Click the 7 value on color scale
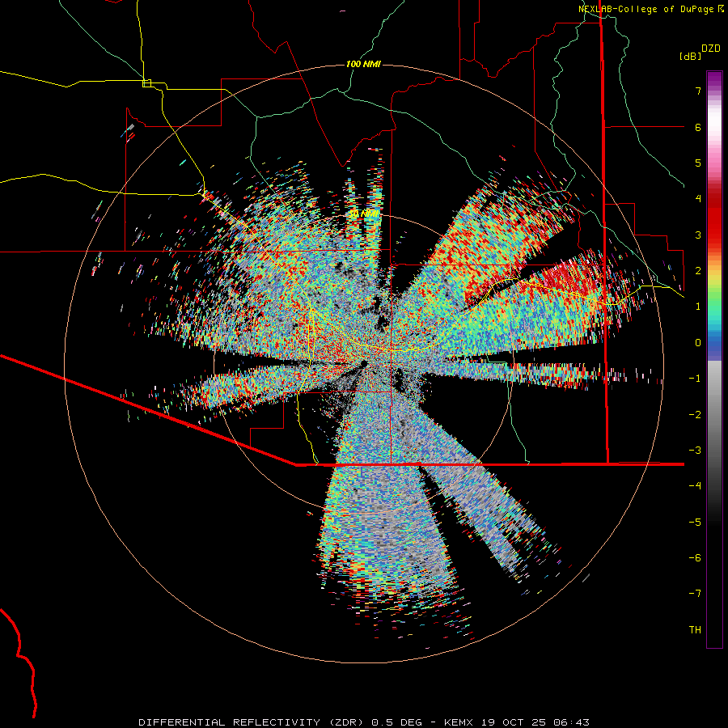728x728 pixels. (x=698, y=91)
